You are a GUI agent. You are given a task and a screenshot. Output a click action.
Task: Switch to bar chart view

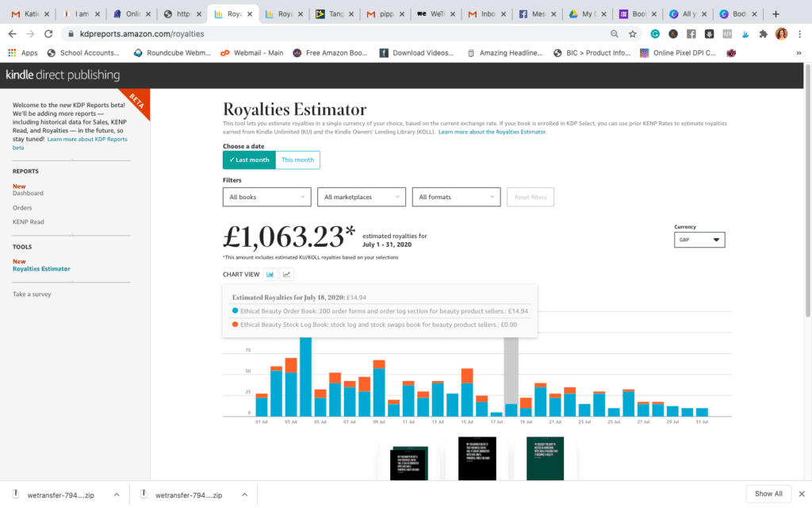click(x=270, y=274)
